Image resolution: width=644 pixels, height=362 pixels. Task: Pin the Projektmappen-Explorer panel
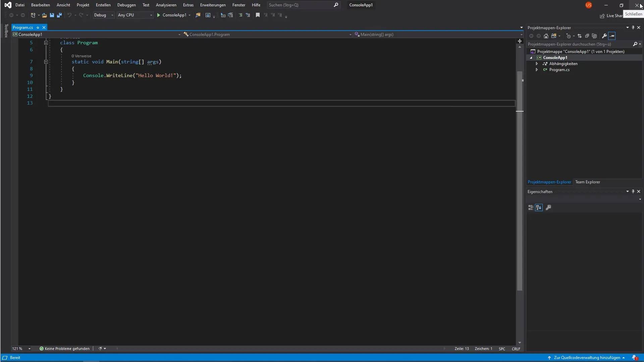pos(633,27)
